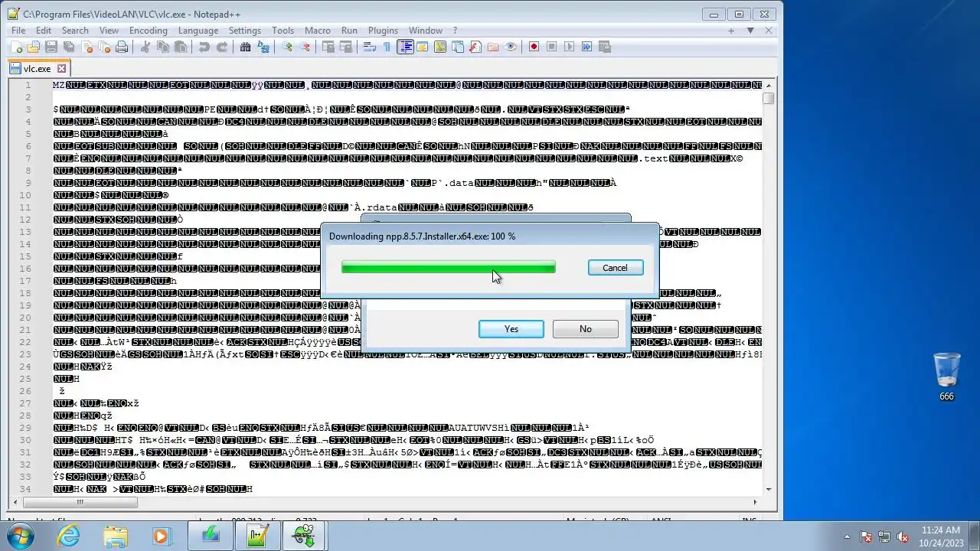Click No in the update dialog
Screen dimensions: 980x551
pos(586,329)
